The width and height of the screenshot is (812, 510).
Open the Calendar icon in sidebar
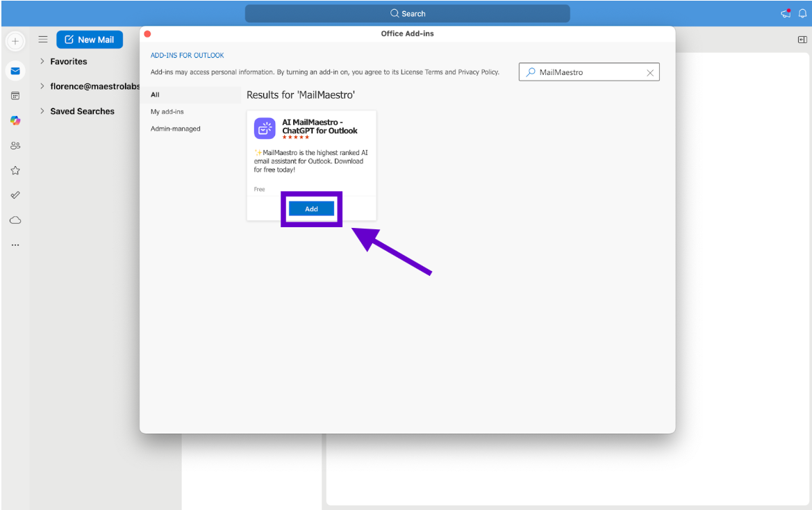click(x=15, y=96)
